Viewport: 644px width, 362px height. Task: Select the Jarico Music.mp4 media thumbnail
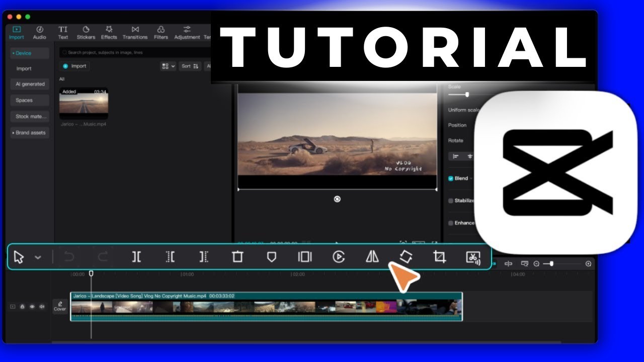point(84,104)
